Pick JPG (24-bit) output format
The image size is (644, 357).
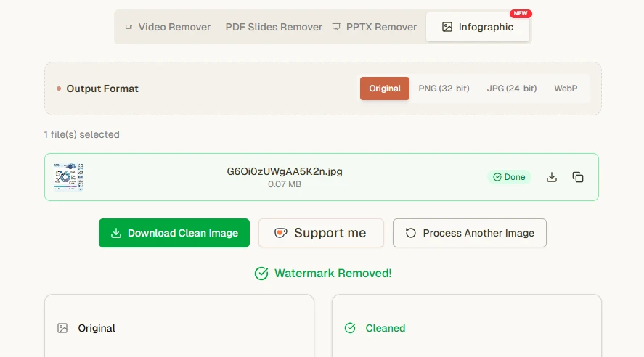point(512,89)
